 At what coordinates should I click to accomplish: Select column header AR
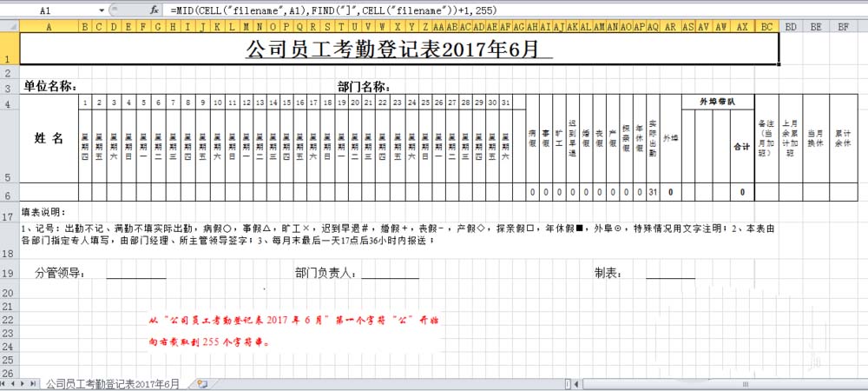[670, 26]
